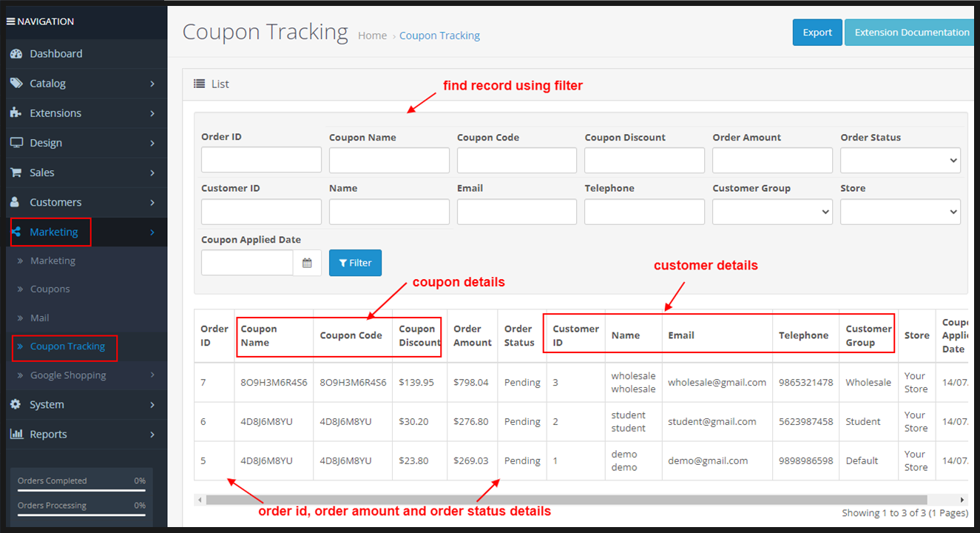Viewport: 980px width, 533px height.
Task: Click the Design monitor icon
Action: click(16, 143)
